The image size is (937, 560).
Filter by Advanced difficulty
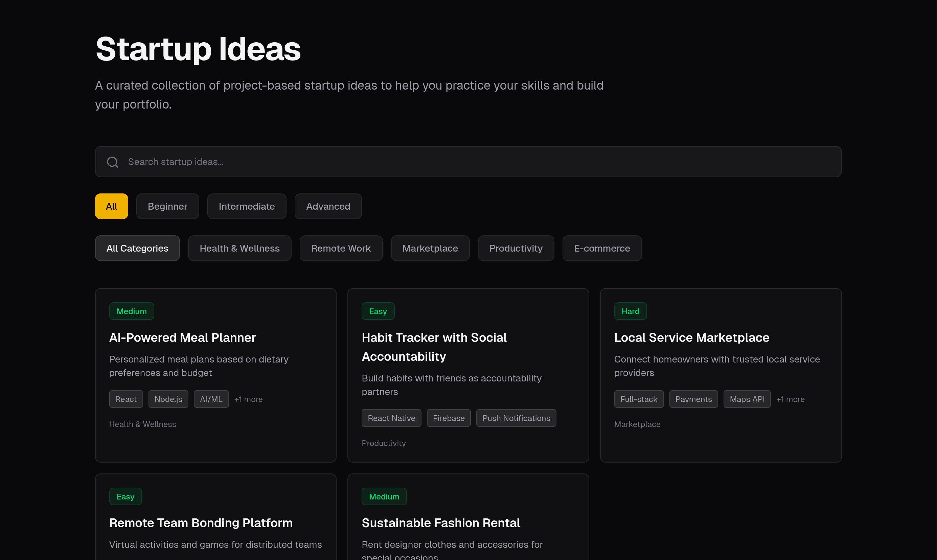click(327, 206)
